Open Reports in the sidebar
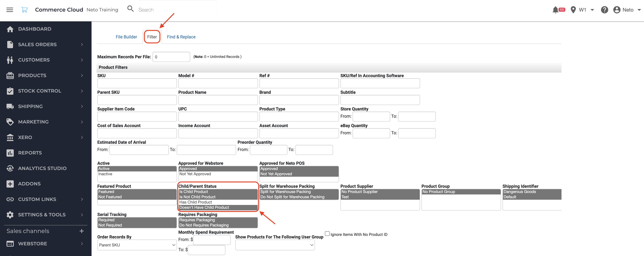Image resolution: width=644 pixels, height=256 pixels. click(30, 153)
